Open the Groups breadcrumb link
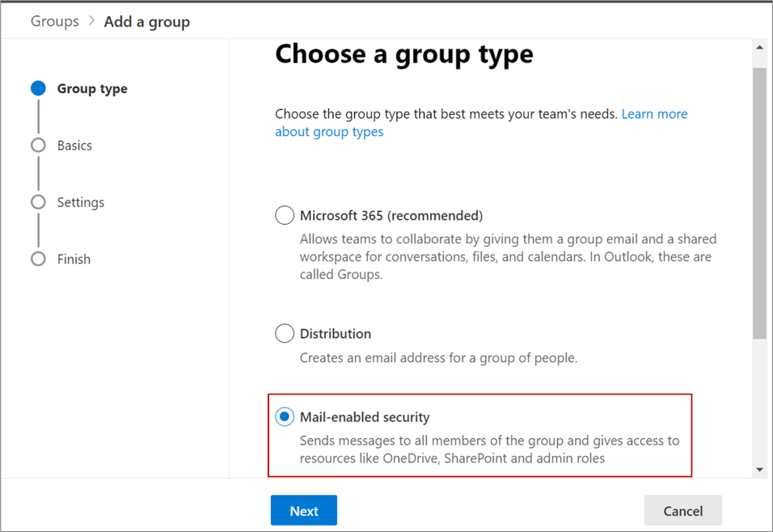 coord(54,21)
